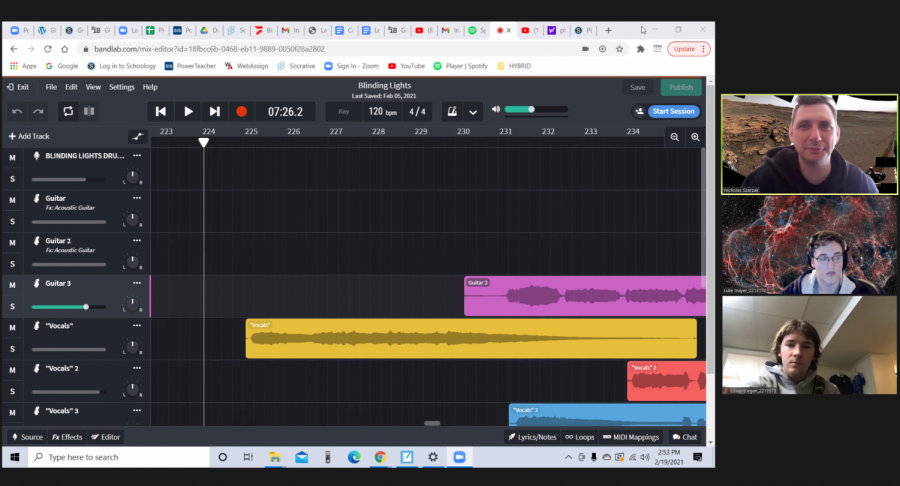Click the Publish button
Screen dimensions: 900x486
pyautogui.click(x=681, y=87)
